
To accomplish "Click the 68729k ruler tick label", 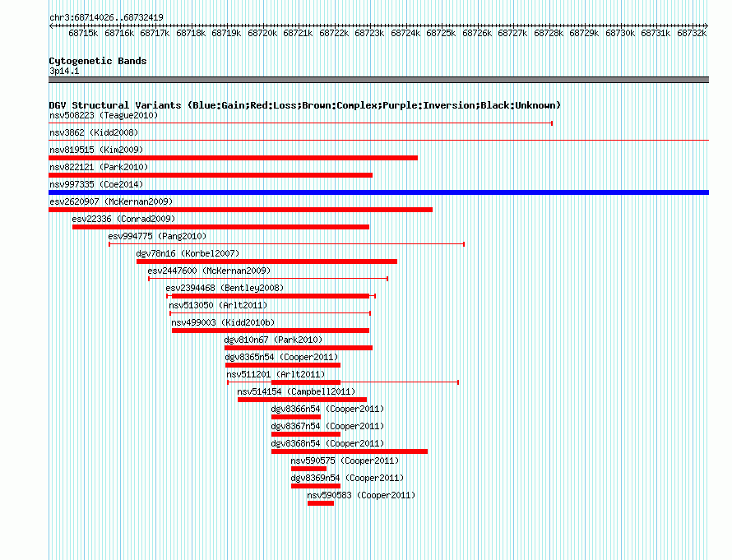I will [584, 33].
